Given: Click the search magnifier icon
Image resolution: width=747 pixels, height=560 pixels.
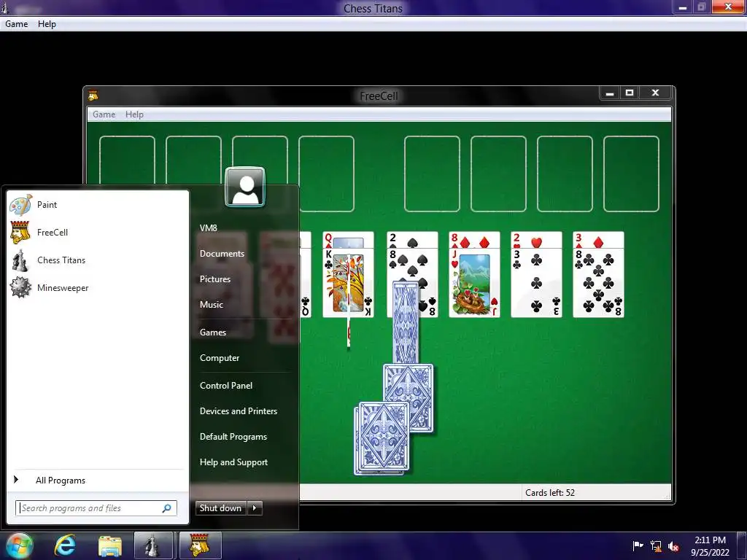Looking at the screenshot, I should click(x=167, y=508).
